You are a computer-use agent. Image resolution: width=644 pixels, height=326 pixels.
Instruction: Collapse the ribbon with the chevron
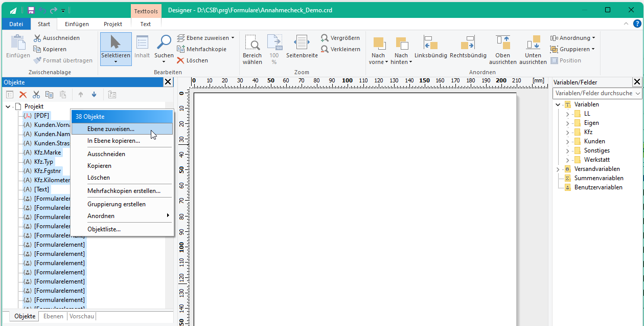coord(626,24)
